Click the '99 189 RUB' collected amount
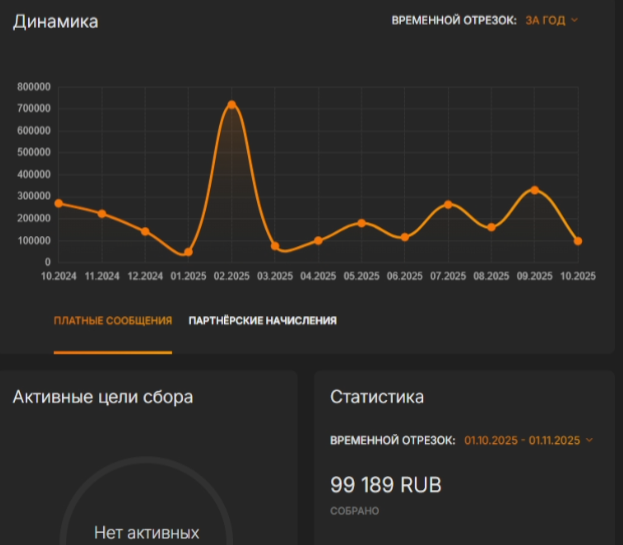The image size is (623, 545). click(x=385, y=485)
